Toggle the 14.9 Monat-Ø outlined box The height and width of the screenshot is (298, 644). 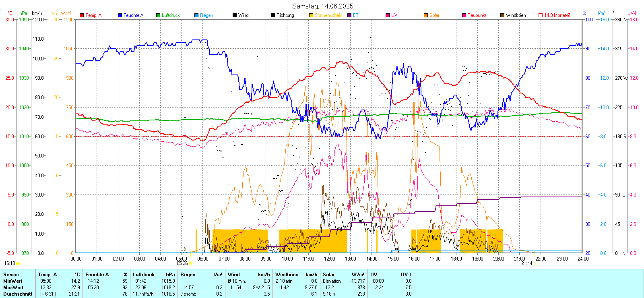[x=541, y=15]
